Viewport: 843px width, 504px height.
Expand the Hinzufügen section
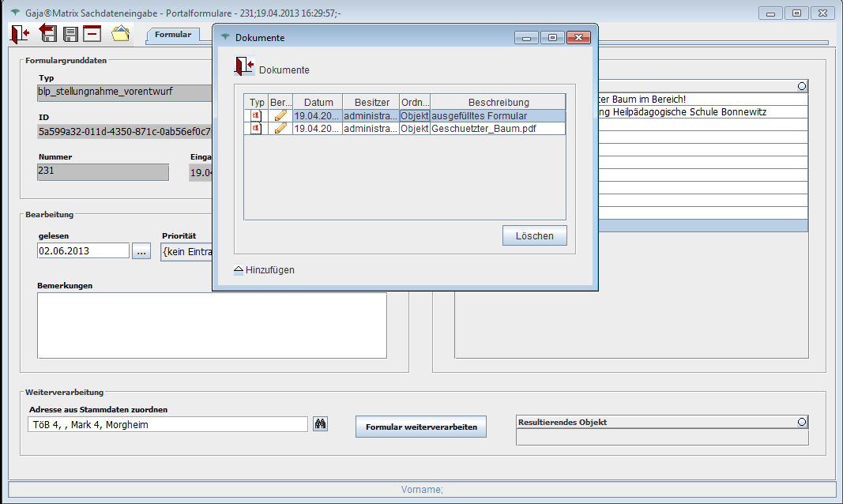[x=264, y=270]
